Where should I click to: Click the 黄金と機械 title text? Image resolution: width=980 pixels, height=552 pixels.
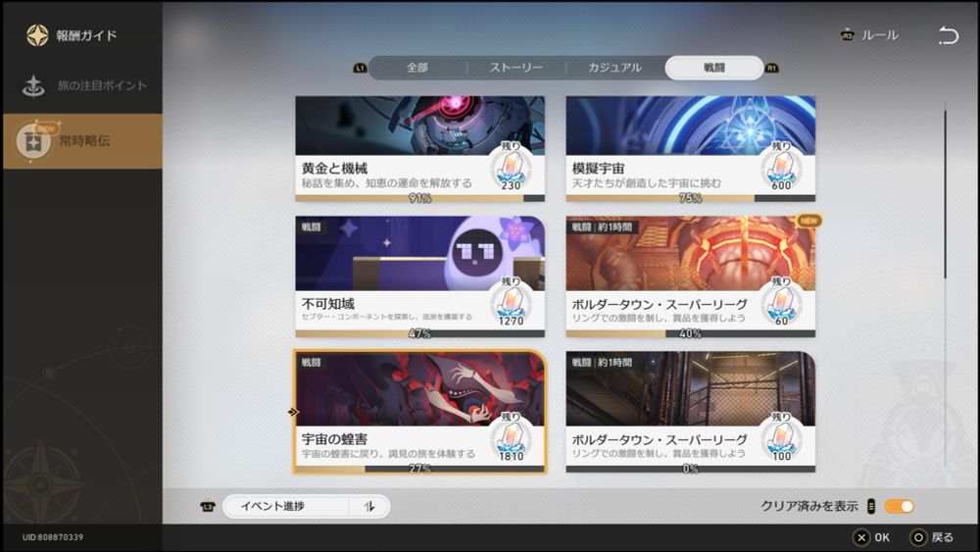[x=334, y=169]
